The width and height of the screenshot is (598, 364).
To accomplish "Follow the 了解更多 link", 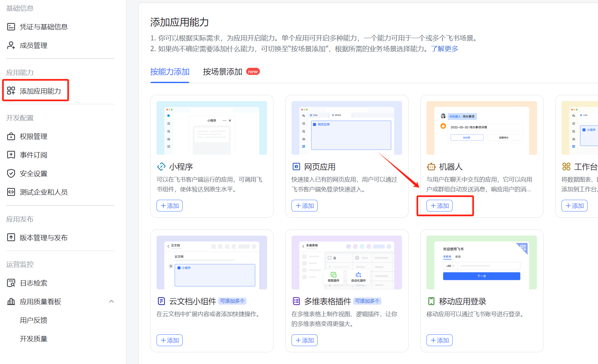I will point(444,49).
